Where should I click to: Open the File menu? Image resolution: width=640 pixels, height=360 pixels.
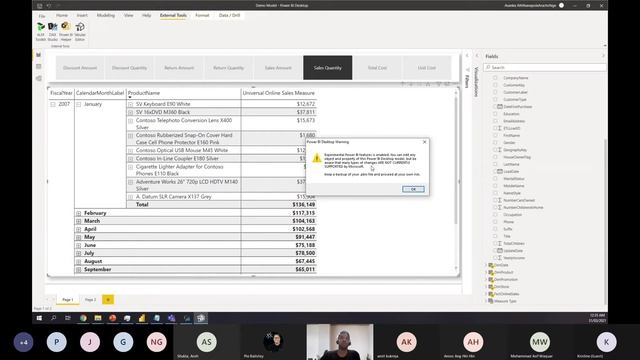click(x=42, y=16)
